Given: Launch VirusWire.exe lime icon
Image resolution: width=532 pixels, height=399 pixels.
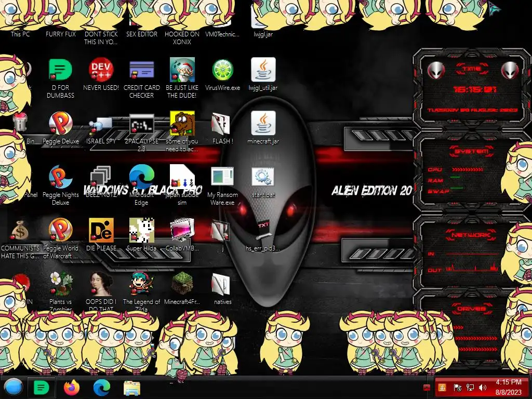Looking at the screenshot, I should pyautogui.click(x=222, y=70).
